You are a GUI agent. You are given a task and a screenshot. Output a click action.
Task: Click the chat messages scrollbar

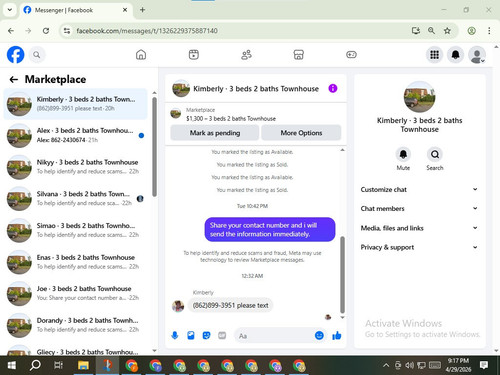pos(342,275)
